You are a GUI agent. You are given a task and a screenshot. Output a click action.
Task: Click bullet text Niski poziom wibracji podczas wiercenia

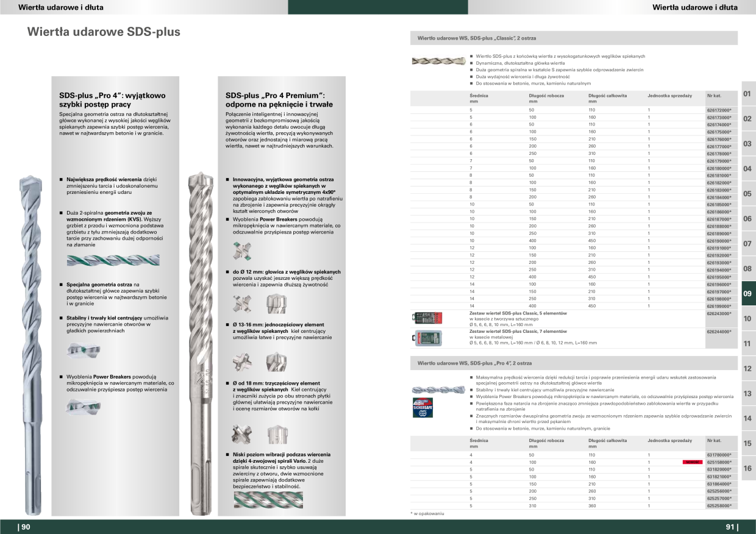click(x=282, y=455)
